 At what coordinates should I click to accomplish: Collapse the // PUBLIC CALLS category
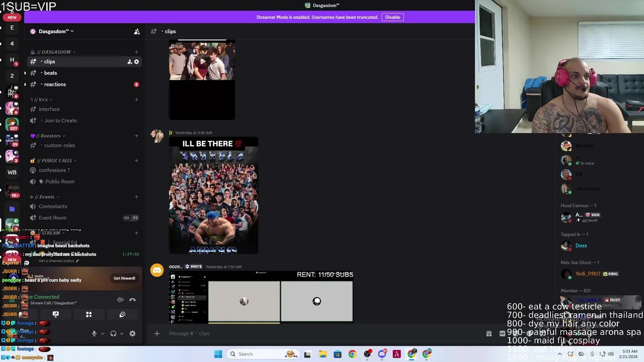pyautogui.click(x=53, y=160)
